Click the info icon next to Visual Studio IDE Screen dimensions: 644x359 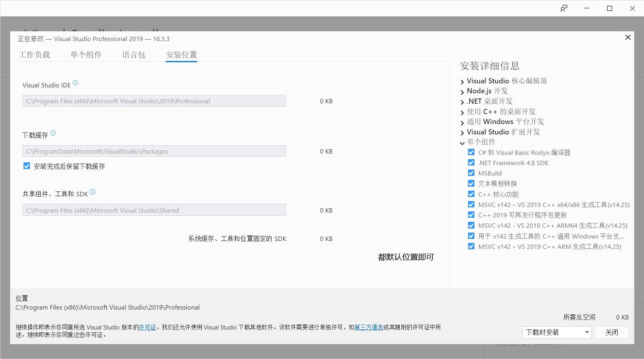point(75,83)
